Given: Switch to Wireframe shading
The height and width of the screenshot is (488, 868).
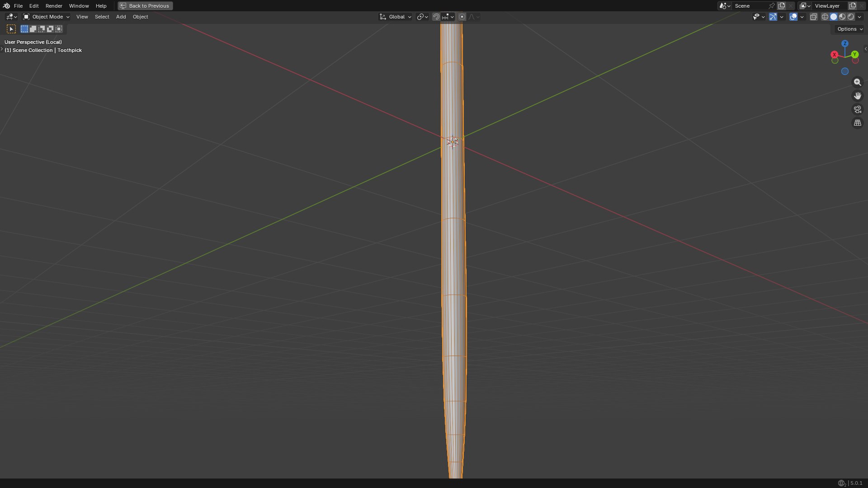Looking at the screenshot, I should click(825, 17).
